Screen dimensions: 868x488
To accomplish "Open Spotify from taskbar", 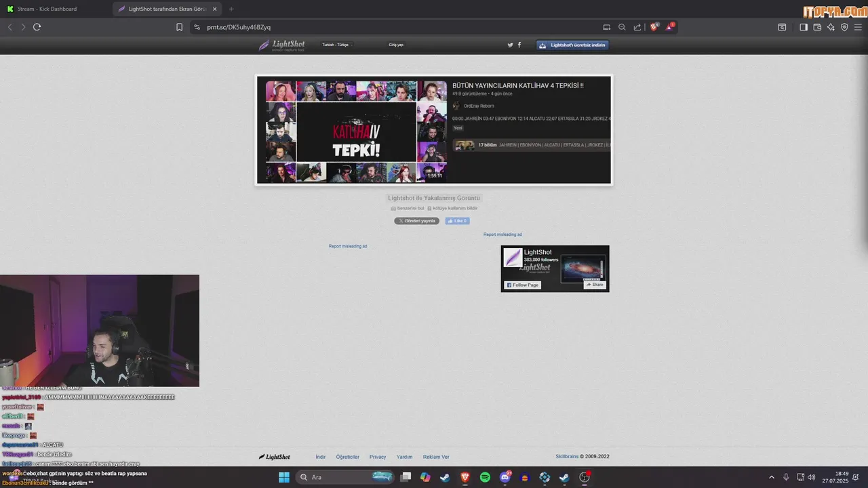I will tap(485, 477).
